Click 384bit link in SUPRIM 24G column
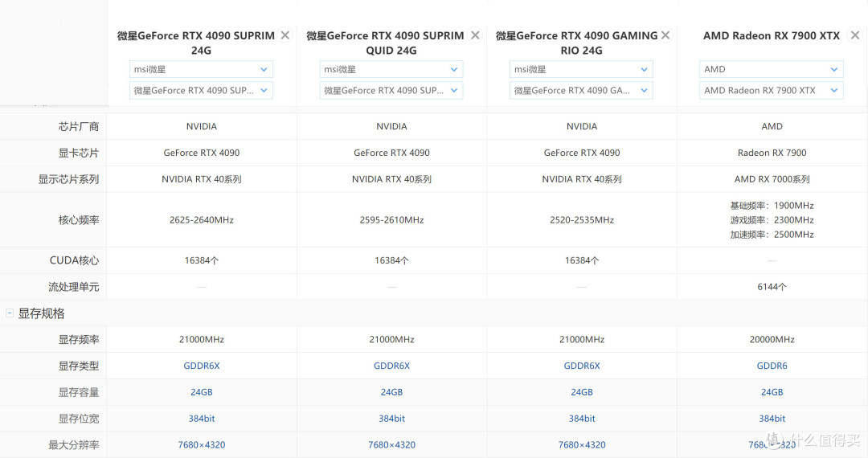Screen dimensions: 868x458 point(202,419)
